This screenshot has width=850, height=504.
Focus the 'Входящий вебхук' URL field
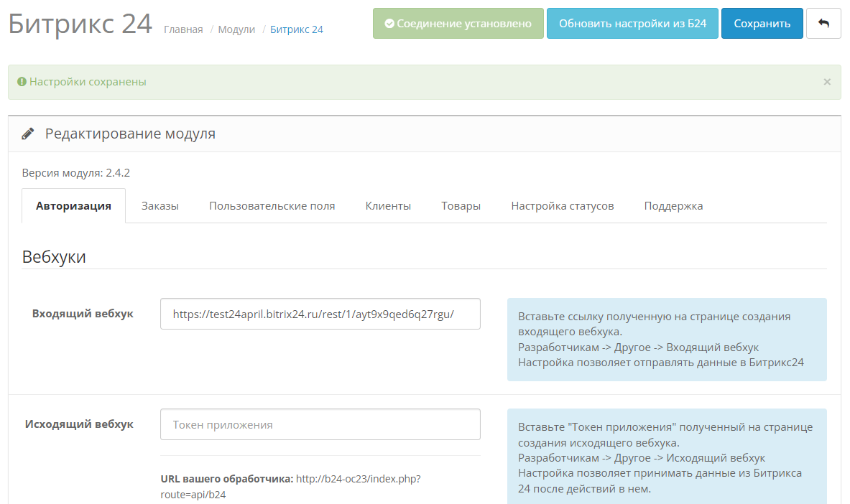(320, 314)
